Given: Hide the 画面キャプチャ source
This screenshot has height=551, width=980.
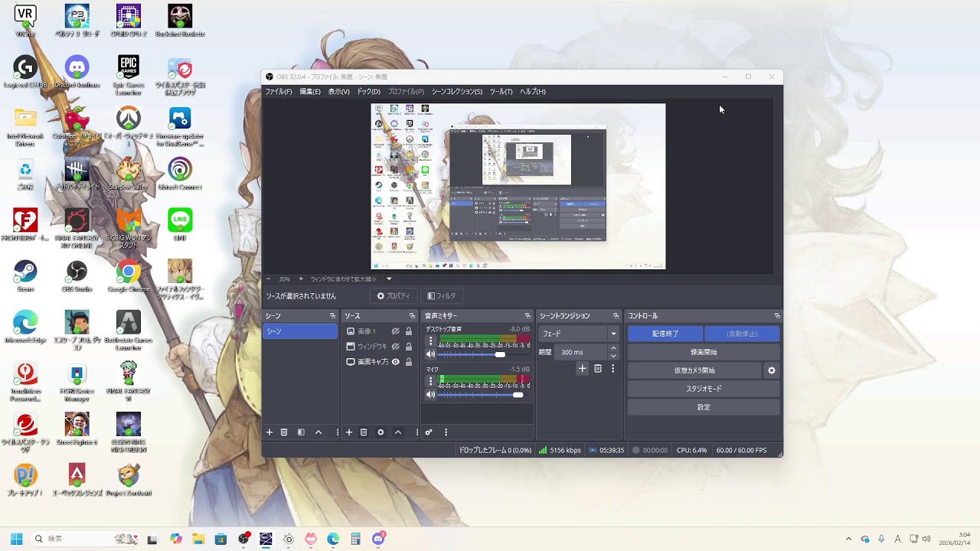Looking at the screenshot, I should (396, 362).
